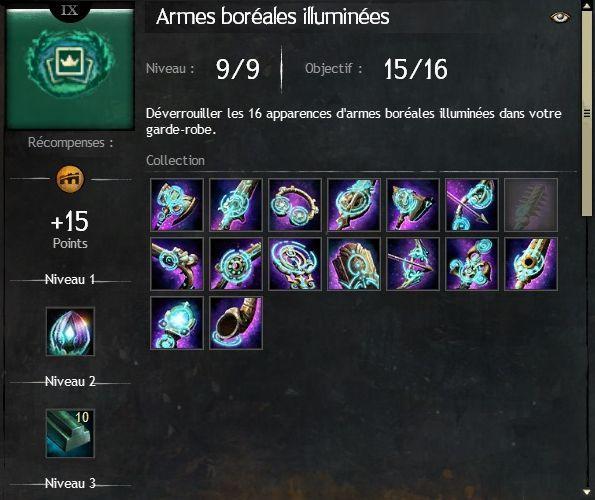Select the illuminated boreal warhorn icon

point(236,323)
